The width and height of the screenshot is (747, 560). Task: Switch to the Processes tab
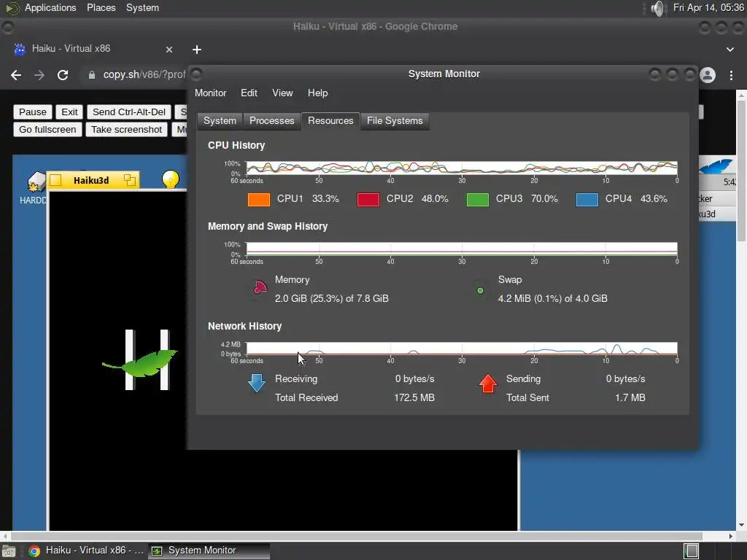point(271,121)
